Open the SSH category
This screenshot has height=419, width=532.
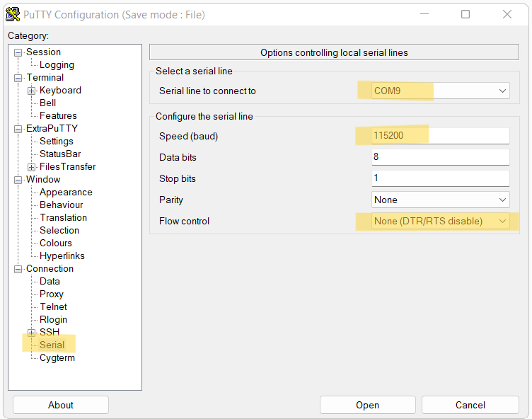50,332
